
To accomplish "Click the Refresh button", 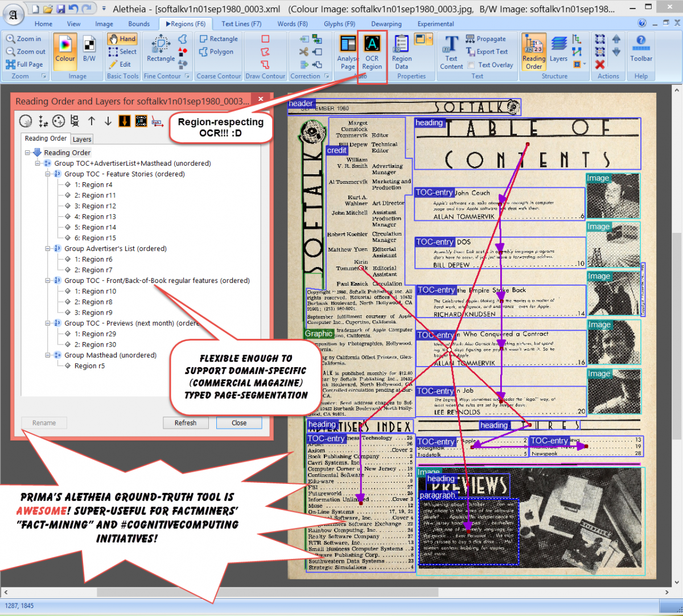I will coord(185,423).
